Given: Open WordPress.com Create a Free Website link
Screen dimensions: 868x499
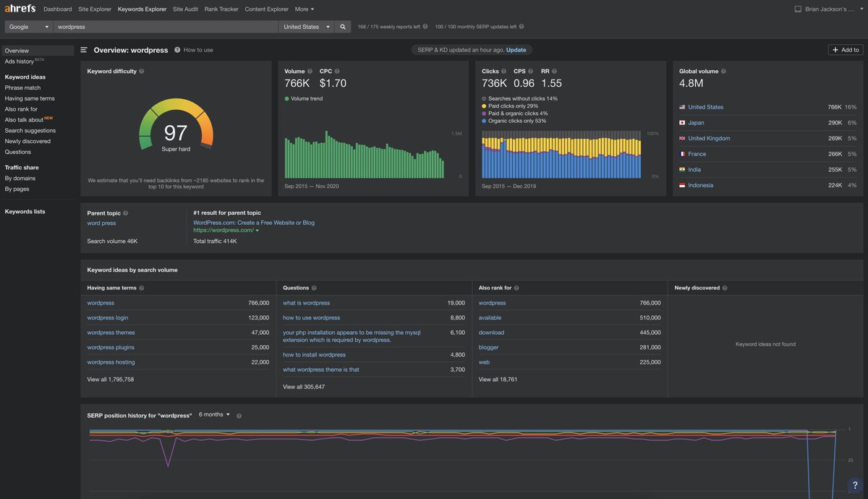Looking at the screenshot, I should coord(254,223).
